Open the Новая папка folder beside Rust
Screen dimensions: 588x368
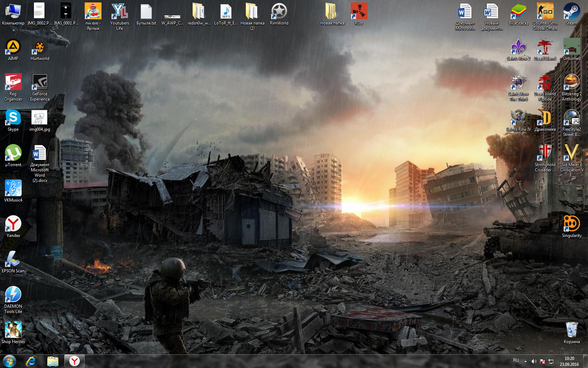coord(332,14)
